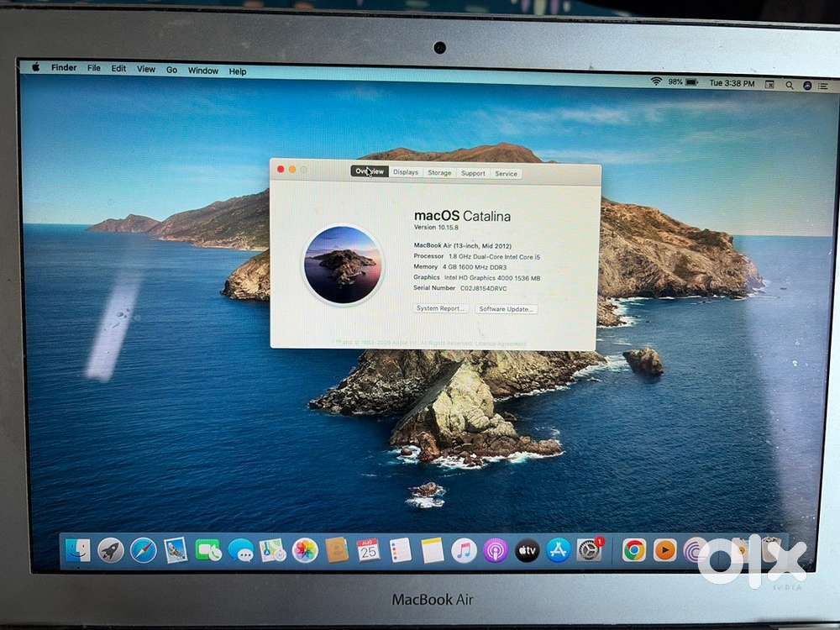Click Wi-Fi status icon in menu bar
The height and width of the screenshot is (630, 840).
point(656,81)
